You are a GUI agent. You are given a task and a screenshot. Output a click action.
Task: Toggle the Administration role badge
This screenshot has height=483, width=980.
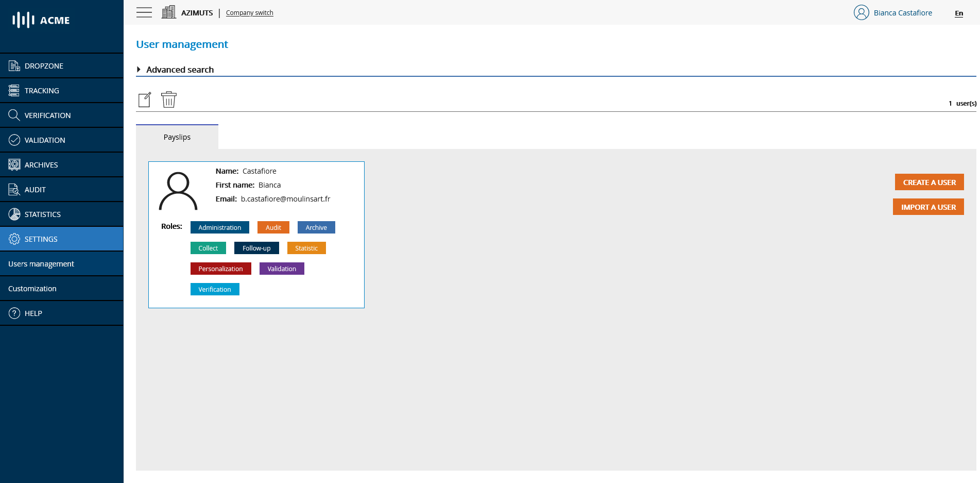click(219, 227)
